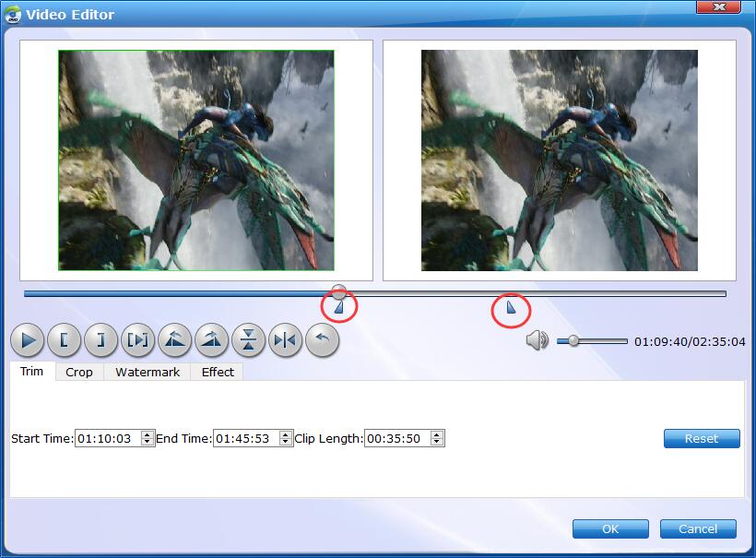
Task: Click the Start Time field
Action: coord(109,438)
